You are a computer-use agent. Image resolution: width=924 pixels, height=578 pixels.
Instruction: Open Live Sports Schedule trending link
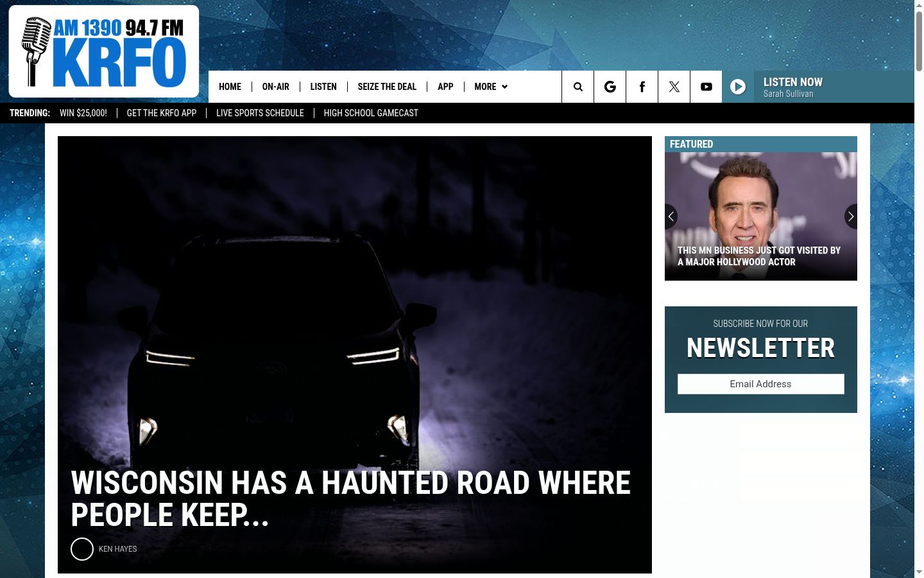pos(260,113)
